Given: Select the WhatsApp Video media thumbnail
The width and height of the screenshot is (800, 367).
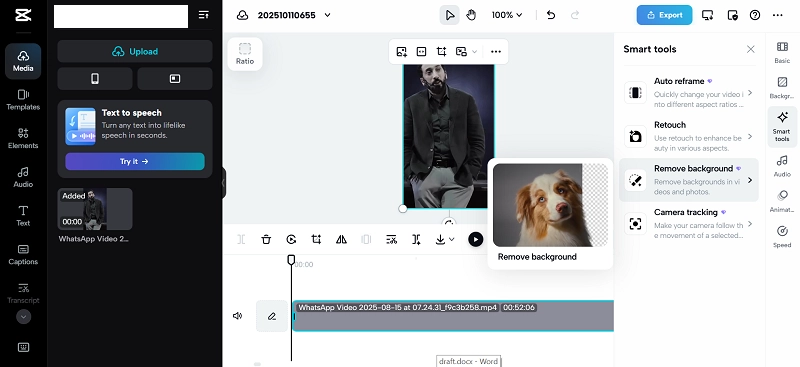Looking at the screenshot, I should coord(95,209).
